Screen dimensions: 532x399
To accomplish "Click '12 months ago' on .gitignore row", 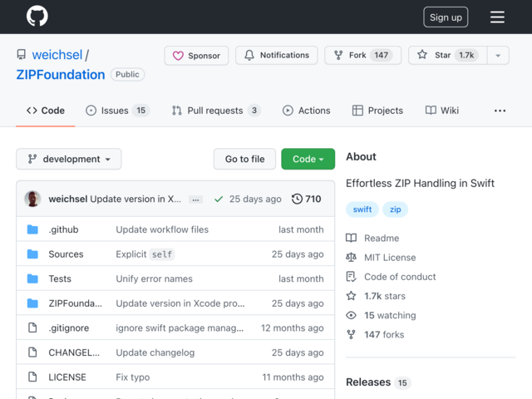I will point(292,328).
